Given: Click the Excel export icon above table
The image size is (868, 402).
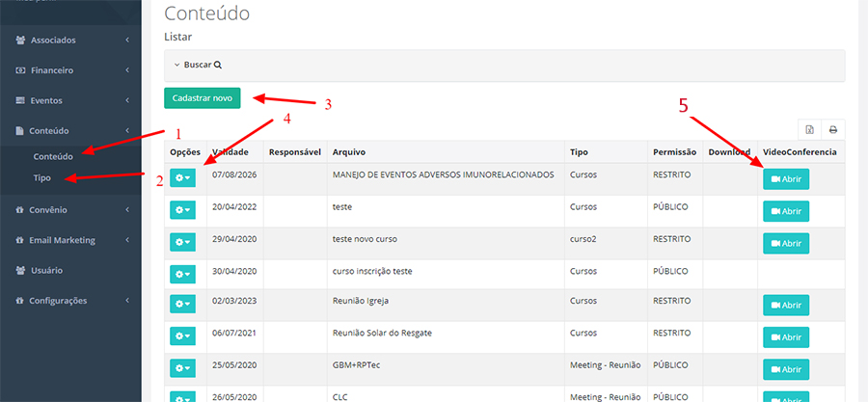Looking at the screenshot, I should [x=810, y=129].
